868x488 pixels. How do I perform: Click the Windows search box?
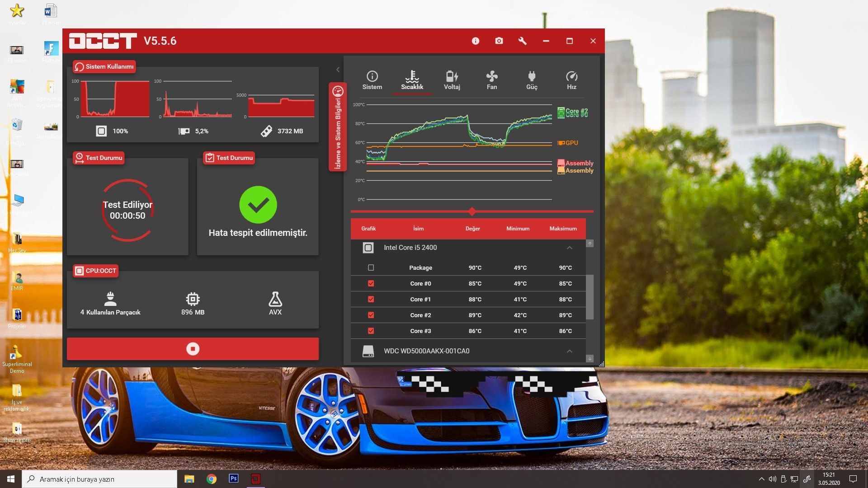pos(99,479)
